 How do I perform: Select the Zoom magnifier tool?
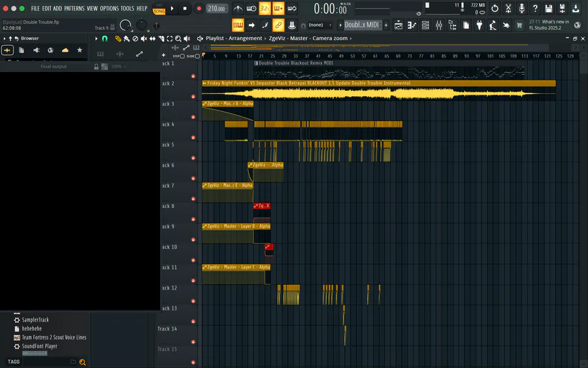pos(178,39)
